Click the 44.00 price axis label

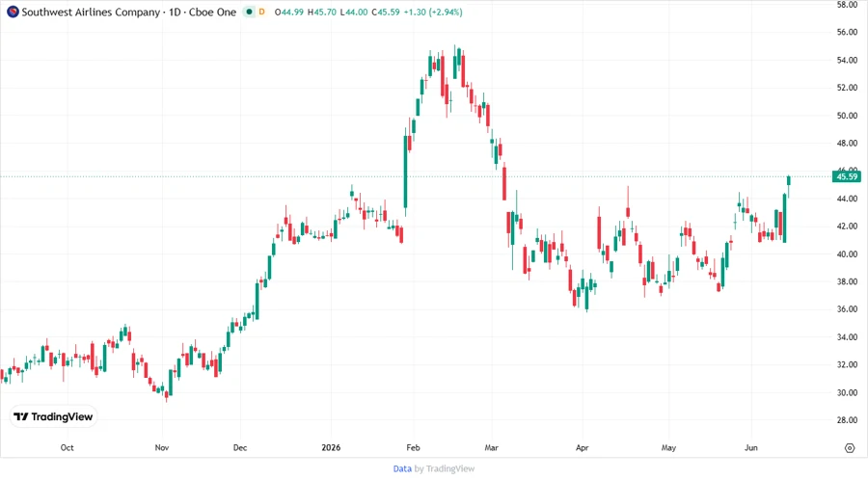(847, 199)
